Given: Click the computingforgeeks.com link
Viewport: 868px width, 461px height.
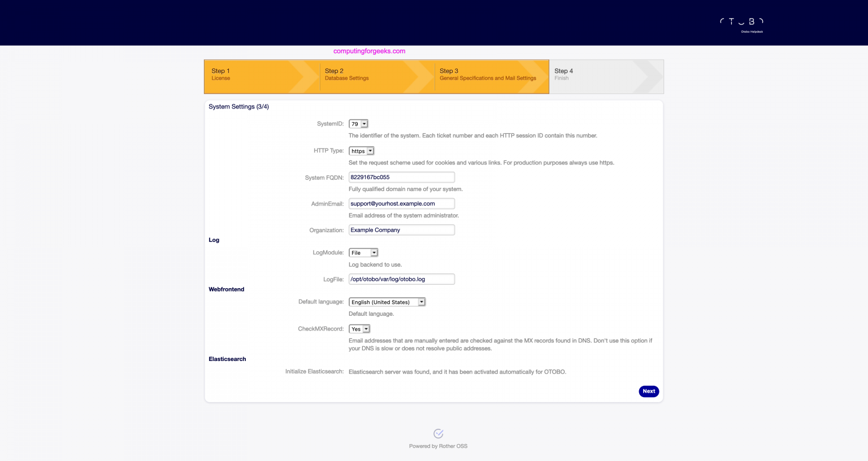Looking at the screenshot, I should click(369, 51).
